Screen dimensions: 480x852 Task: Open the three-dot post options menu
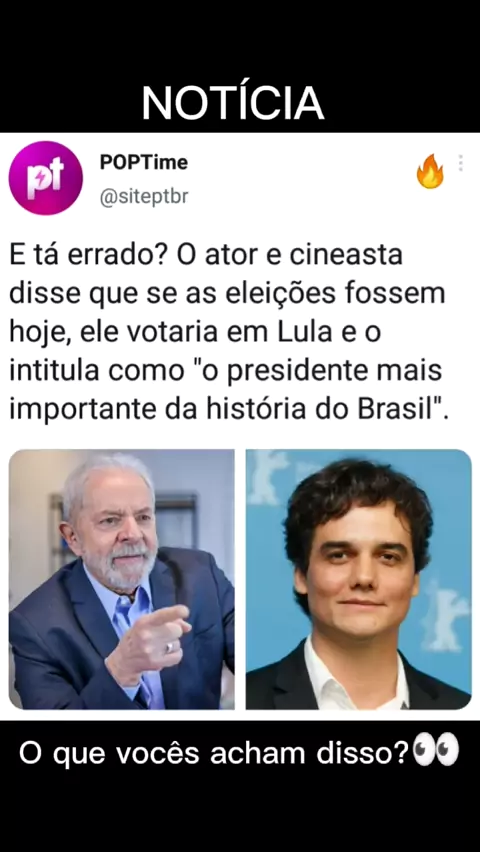(x=460, y=163)
